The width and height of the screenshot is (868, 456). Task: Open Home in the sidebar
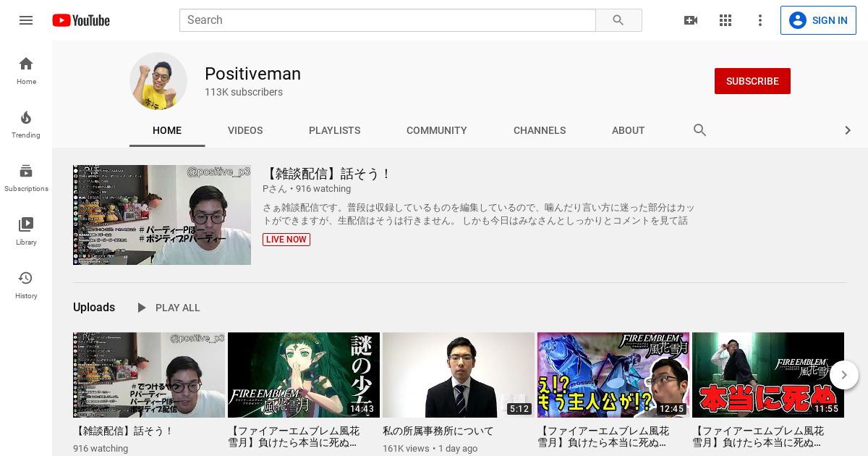26,70
